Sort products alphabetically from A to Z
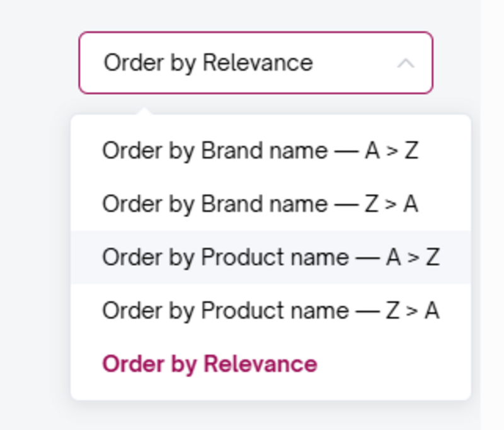 270,257
